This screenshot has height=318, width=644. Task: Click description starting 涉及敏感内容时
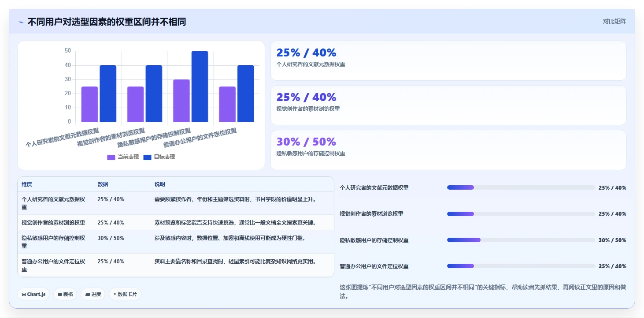point(230,238)
